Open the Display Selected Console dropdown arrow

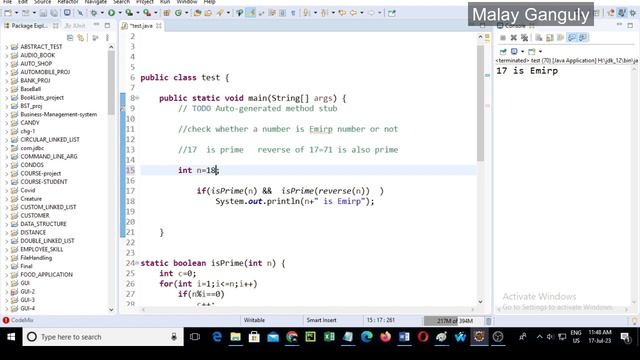[522, 51]
